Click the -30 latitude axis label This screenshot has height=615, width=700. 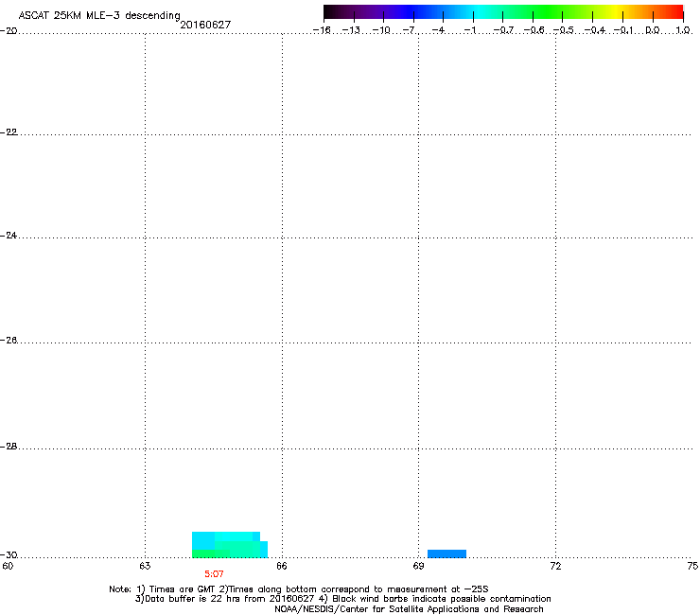coord(9,555)
